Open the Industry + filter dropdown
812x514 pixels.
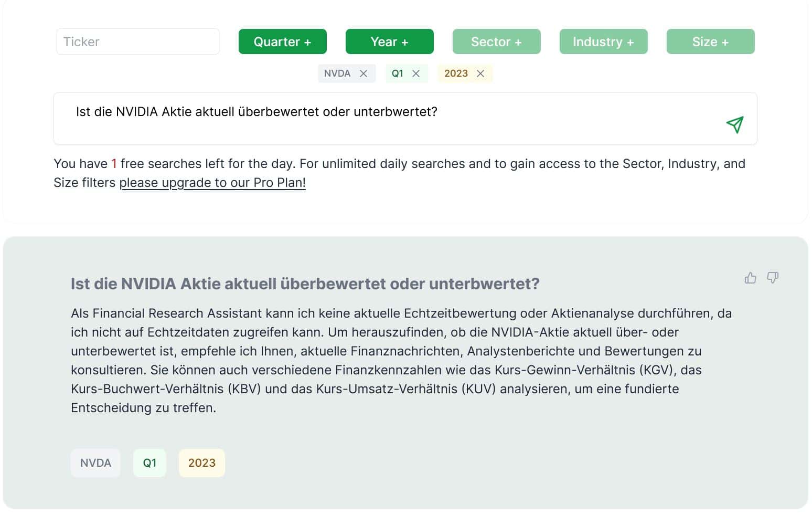tap(604, 41)
